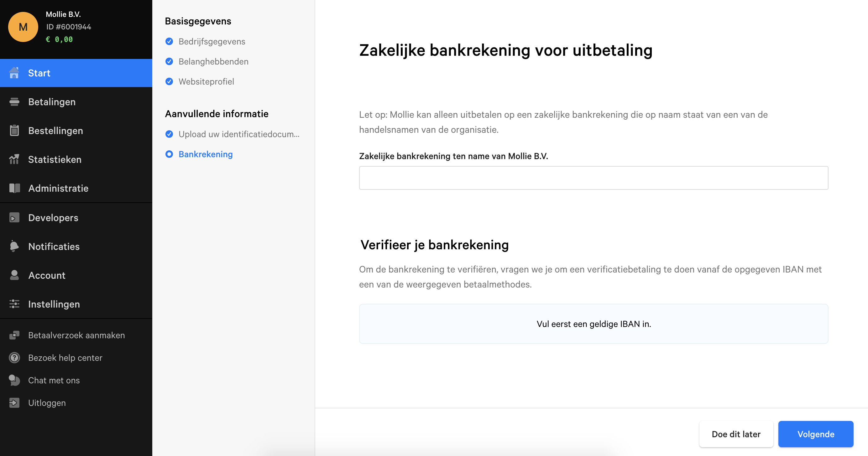This screenshot has height=456, width=868.
Task: Click the Basisgegevens heading
Action: [x=198, y=21]
